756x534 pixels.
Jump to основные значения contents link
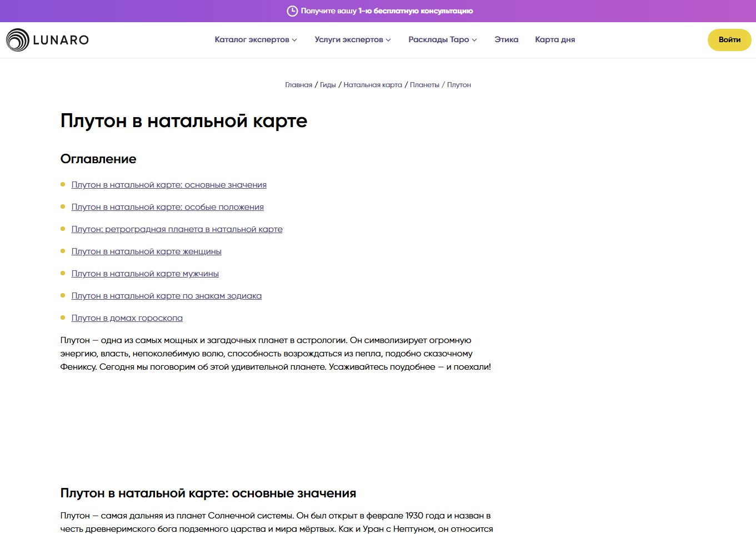(x=169, y=185)
